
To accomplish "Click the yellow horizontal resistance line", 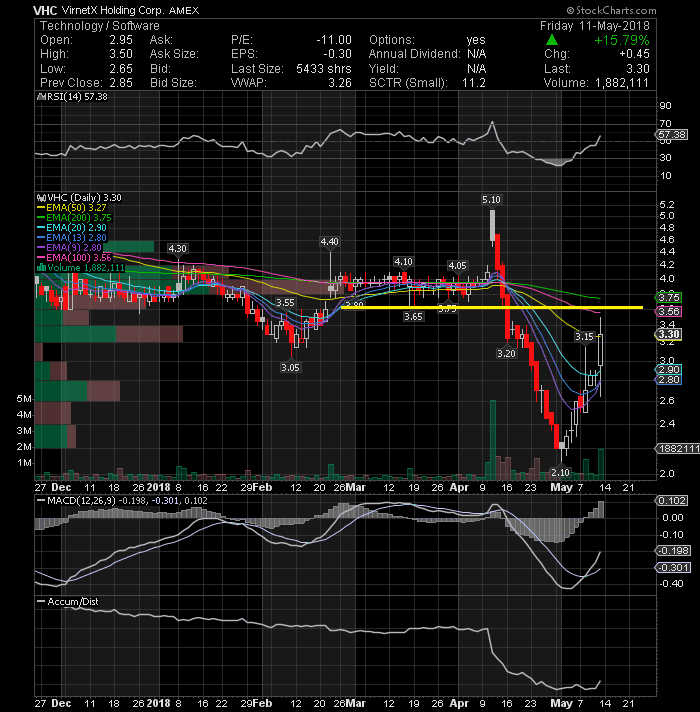I will coord(492,307).
